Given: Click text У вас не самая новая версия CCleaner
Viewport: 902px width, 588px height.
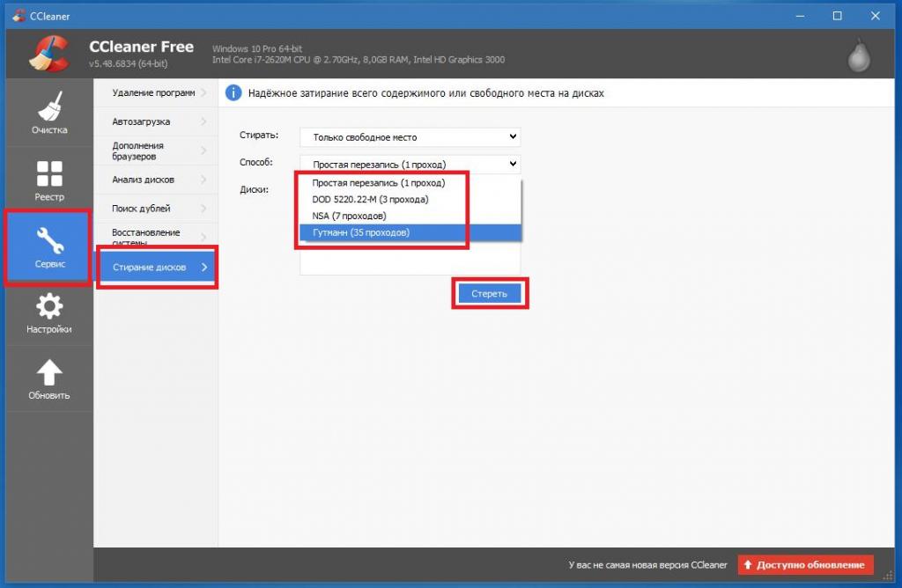Looking at the screenshot, I should coord(647,565).
